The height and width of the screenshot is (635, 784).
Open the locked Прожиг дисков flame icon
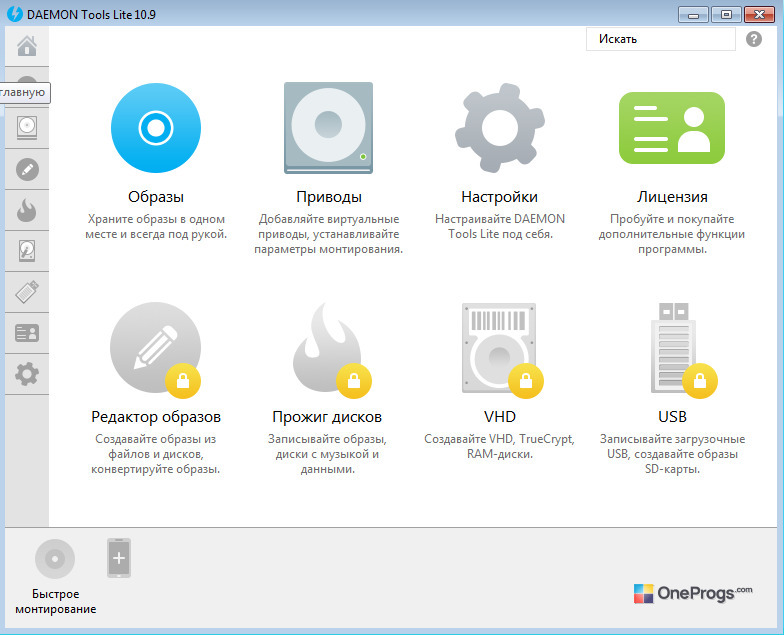pyautogui.click(x=328, y=348)
